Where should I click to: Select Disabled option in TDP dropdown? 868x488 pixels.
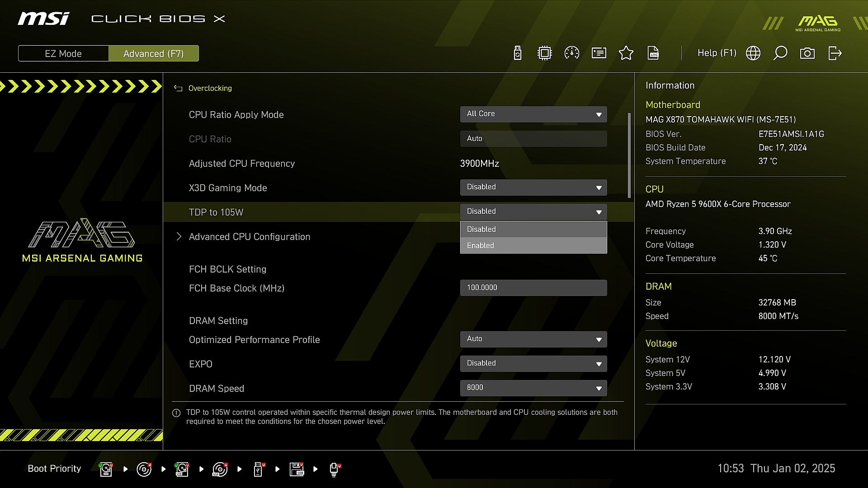coord(533,229)
